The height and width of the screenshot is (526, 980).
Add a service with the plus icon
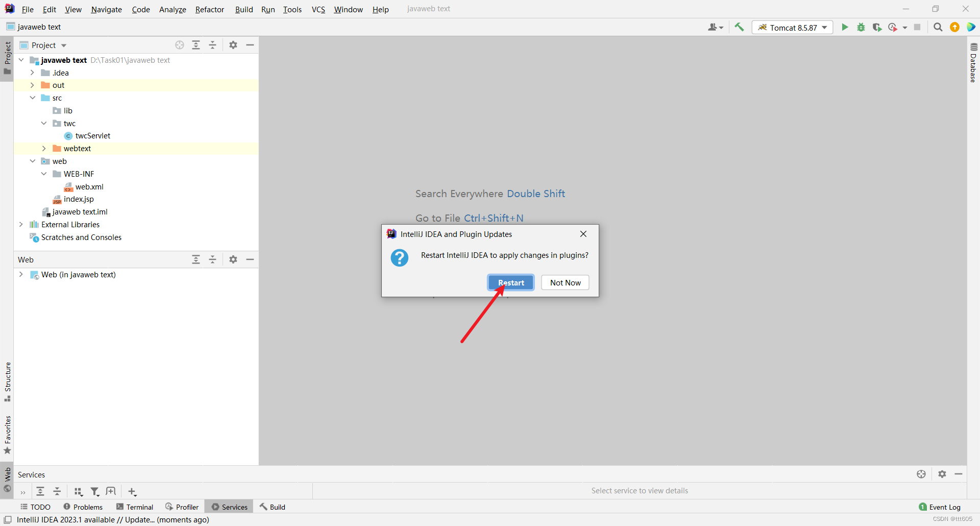[x=132, y=491]
